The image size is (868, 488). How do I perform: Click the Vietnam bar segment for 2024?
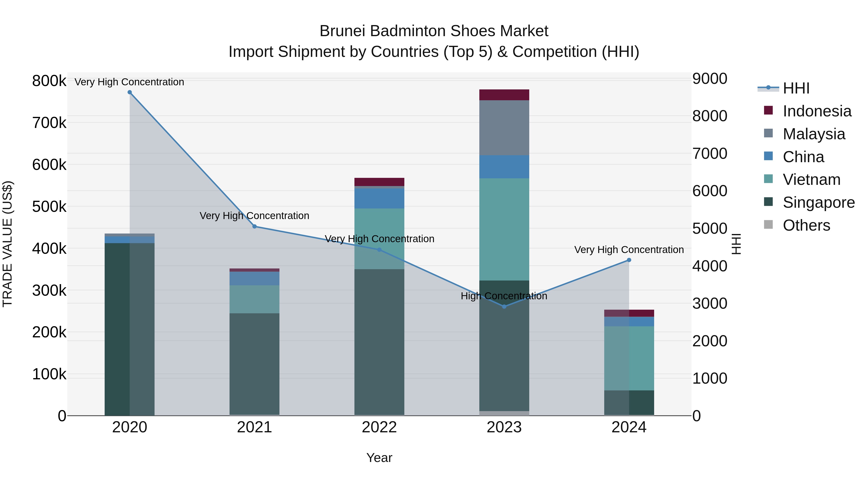629,358
